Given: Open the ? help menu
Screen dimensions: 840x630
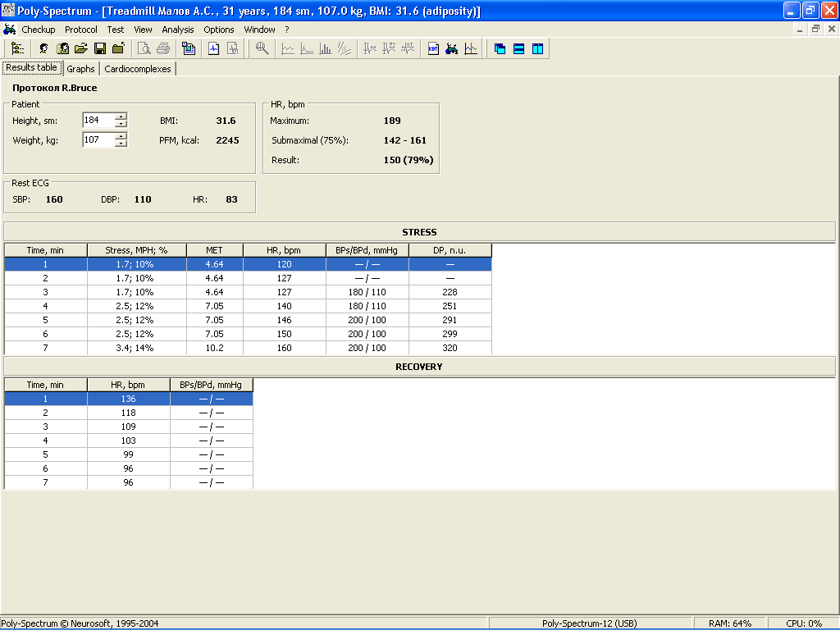Looking at the screenshot, I should pos(286,30).
